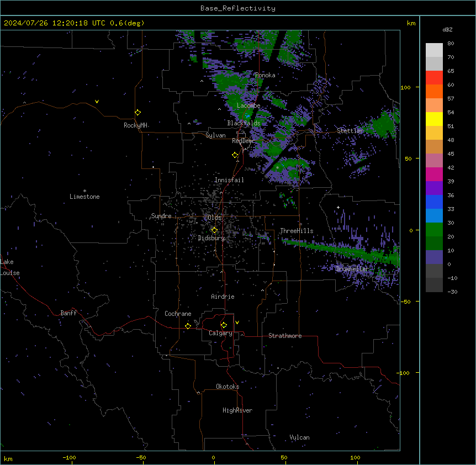Click the Strathmore label

pyautogui.click(x=285, y=336)
